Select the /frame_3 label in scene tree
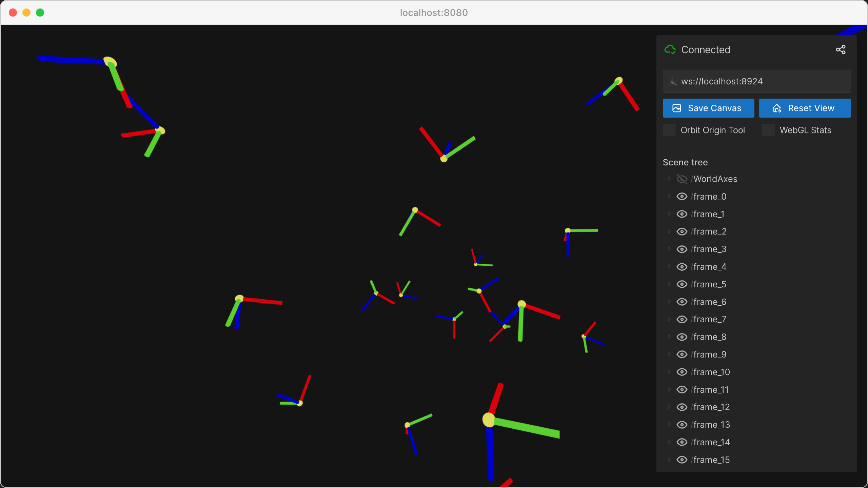This screenshot has width=868, height=488. [x=709, y=249]
